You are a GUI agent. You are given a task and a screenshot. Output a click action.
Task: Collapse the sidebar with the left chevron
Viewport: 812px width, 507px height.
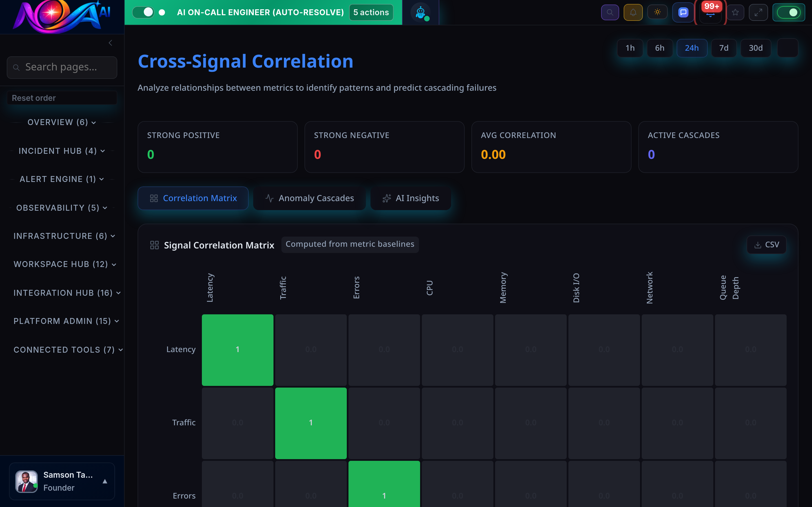(x=111, y=43)
